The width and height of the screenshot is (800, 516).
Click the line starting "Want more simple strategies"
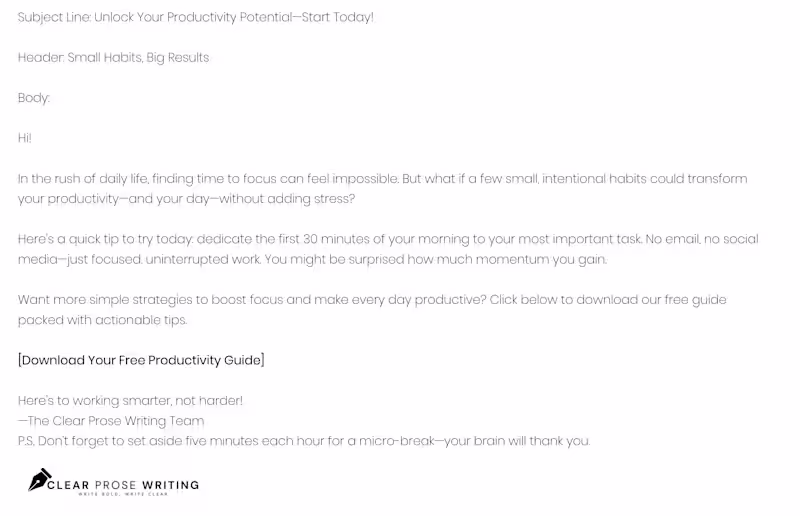coord(372,300)
